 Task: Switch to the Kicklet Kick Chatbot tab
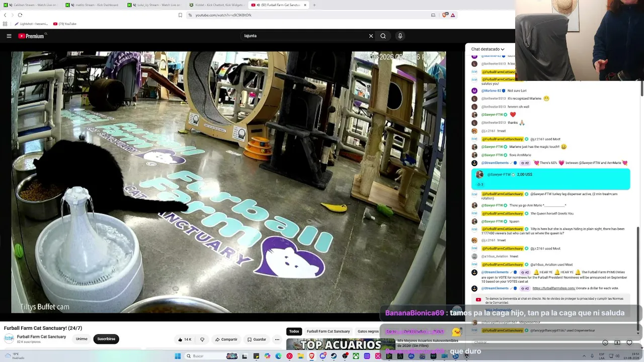click(x=217, y=5)
